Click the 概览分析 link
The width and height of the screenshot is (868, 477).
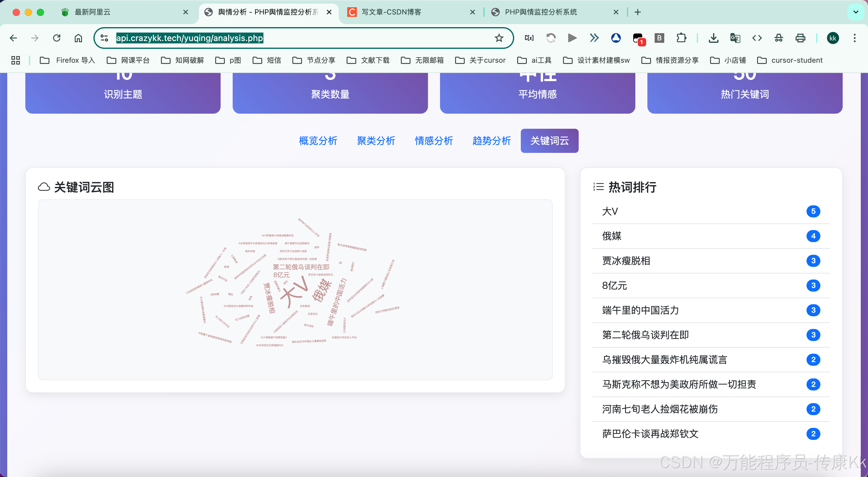(x=318, y=141)
